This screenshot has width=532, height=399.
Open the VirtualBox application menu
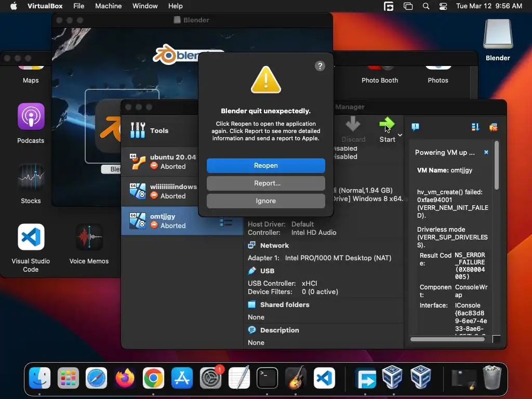45,6
